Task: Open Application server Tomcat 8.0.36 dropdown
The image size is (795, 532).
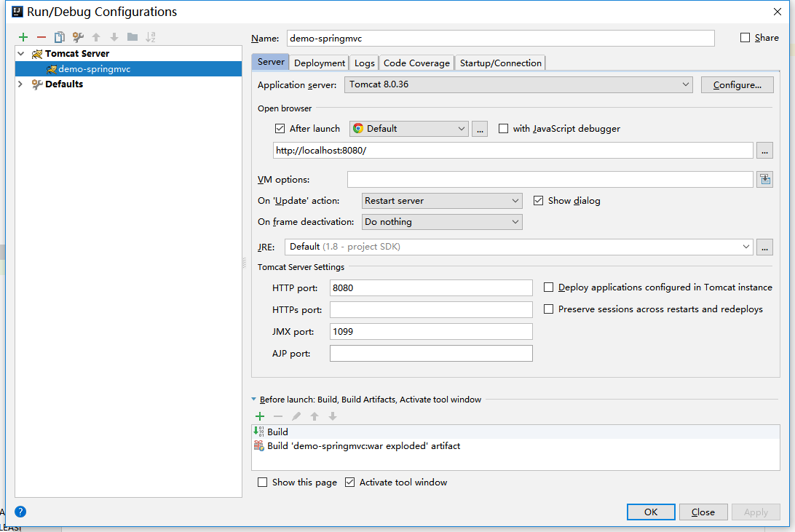Action: tap(518, 84)
